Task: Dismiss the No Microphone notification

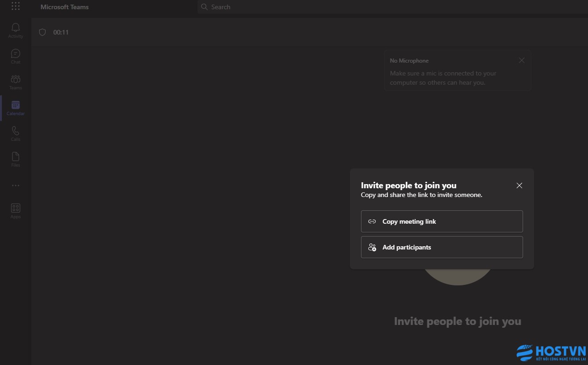Action: click(522, 60)
